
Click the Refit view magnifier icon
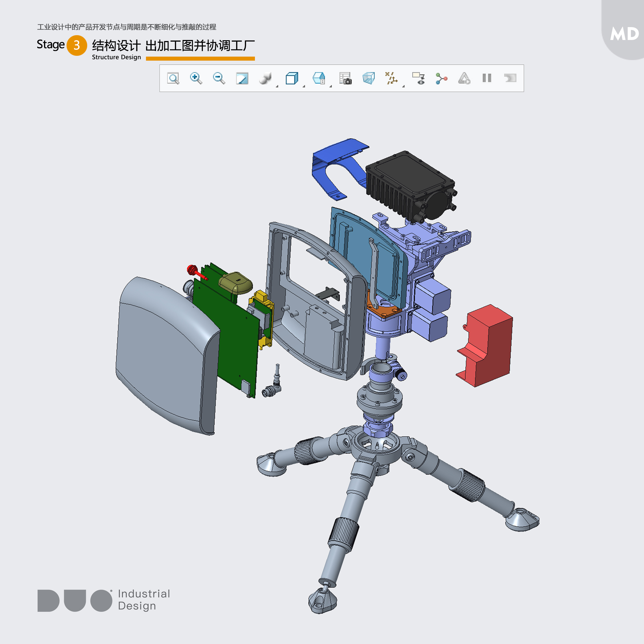(173, 79)
